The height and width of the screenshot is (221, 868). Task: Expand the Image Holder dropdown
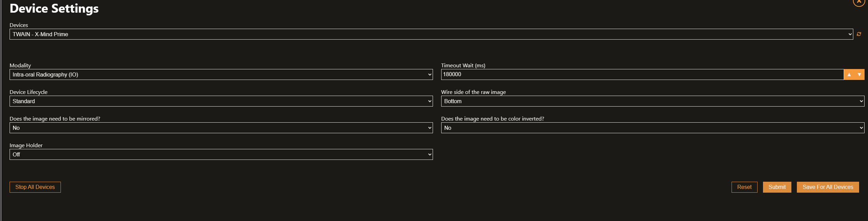click(221, 154)
